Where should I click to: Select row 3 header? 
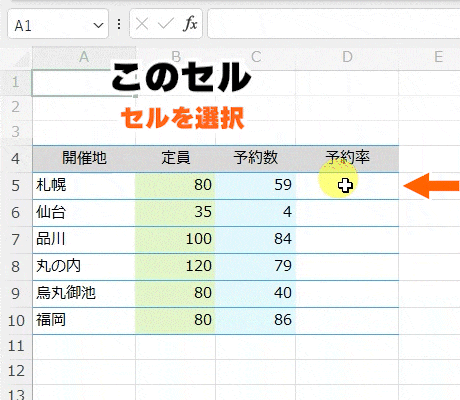[x=16, y=132]
